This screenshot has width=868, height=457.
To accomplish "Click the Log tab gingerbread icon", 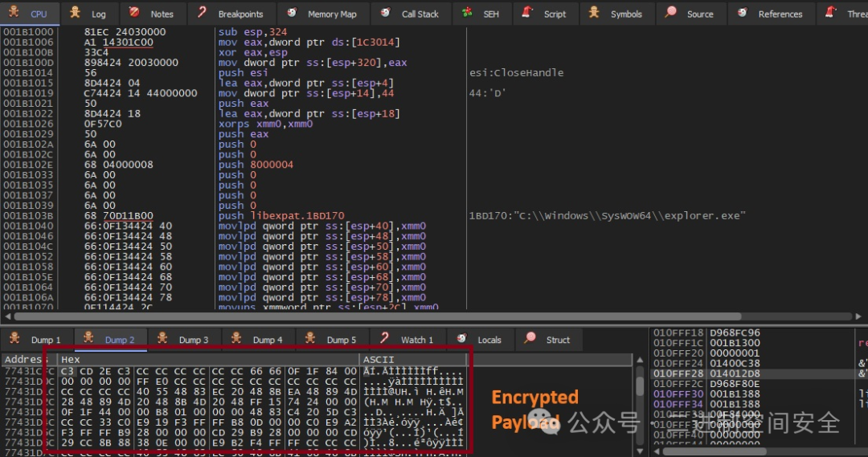I will click(x=75, y=11).
